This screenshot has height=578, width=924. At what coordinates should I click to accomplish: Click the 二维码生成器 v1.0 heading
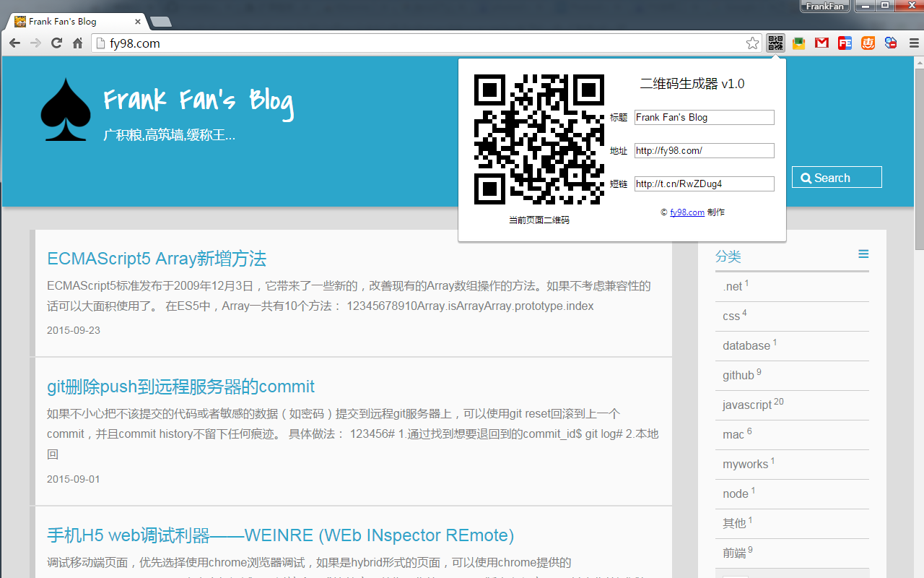692,84
